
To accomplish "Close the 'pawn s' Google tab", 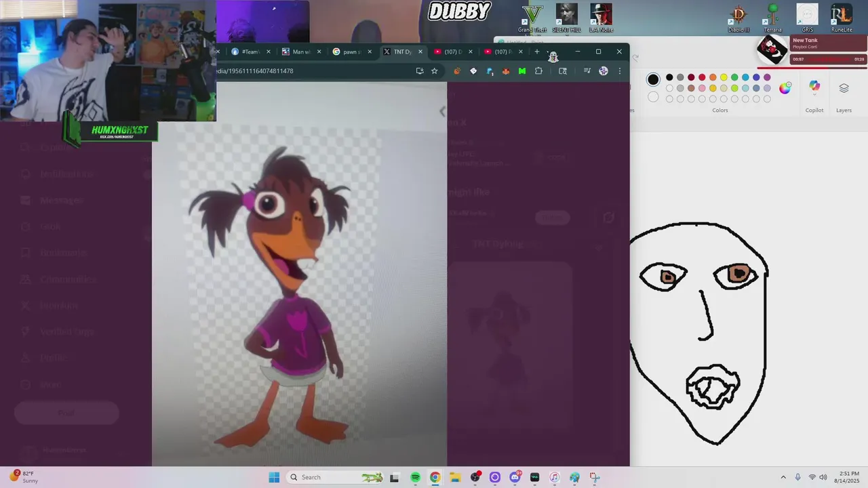I will (370, 52).
